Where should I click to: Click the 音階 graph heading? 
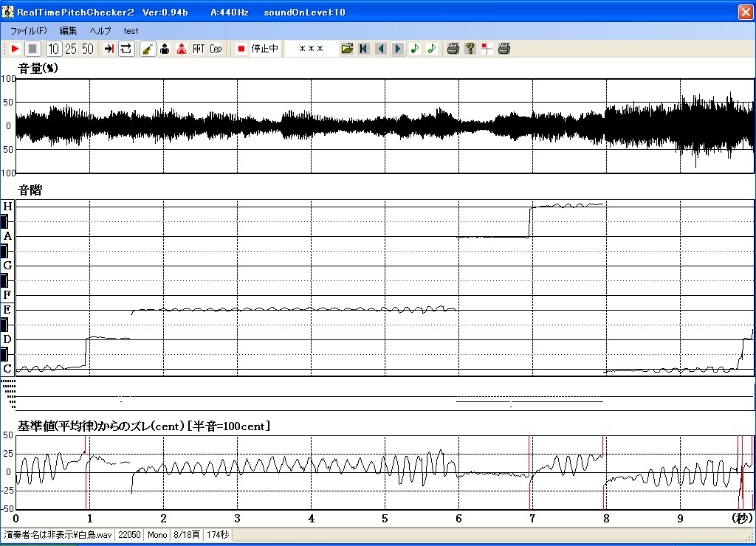(30, 190)
